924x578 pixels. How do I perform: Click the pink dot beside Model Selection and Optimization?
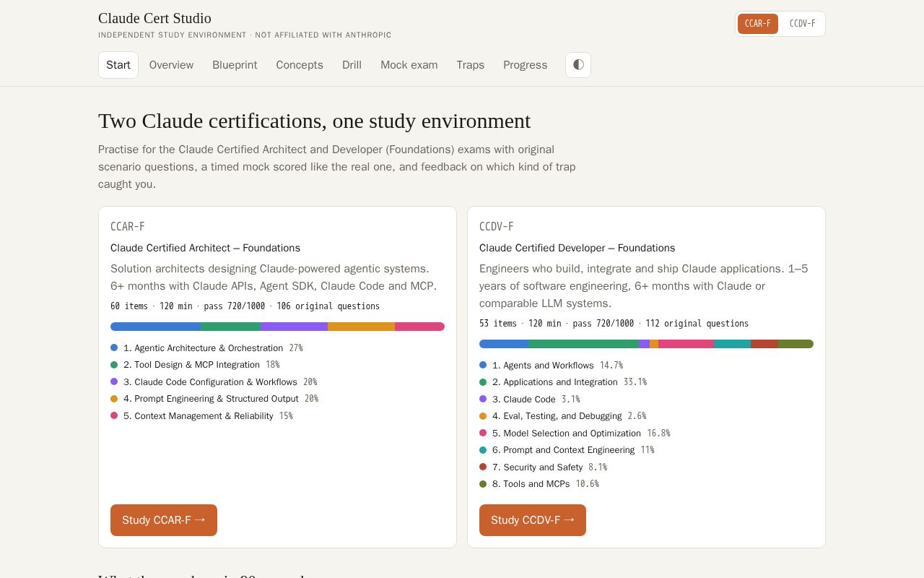(x=483, y=433)
